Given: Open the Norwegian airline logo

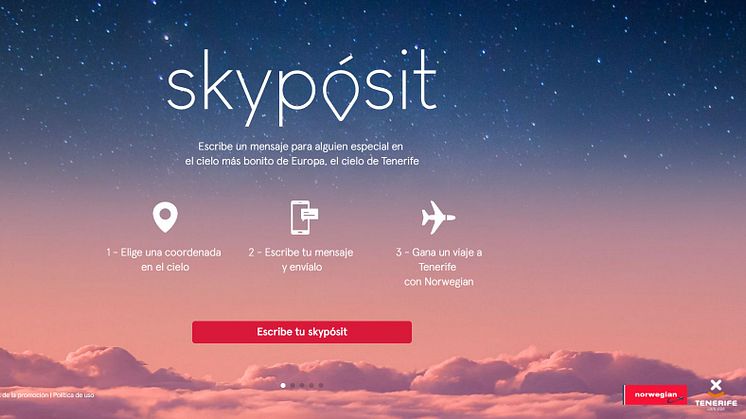Looking at the screenshot, I should [x=656, y=395].
